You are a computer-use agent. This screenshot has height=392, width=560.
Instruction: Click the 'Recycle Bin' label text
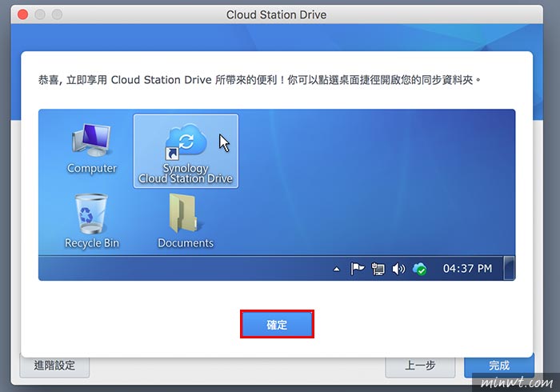pyautogui.click(x=92, y=243)
